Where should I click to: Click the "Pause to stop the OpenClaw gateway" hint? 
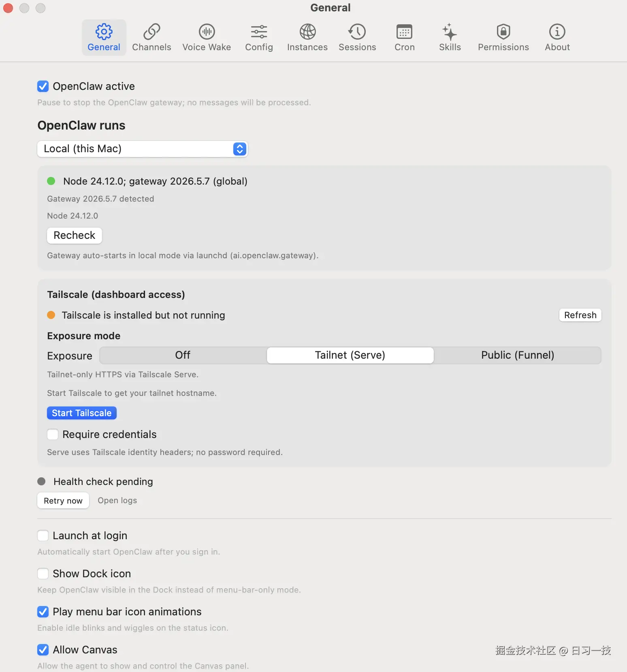(x=174, y=102)
